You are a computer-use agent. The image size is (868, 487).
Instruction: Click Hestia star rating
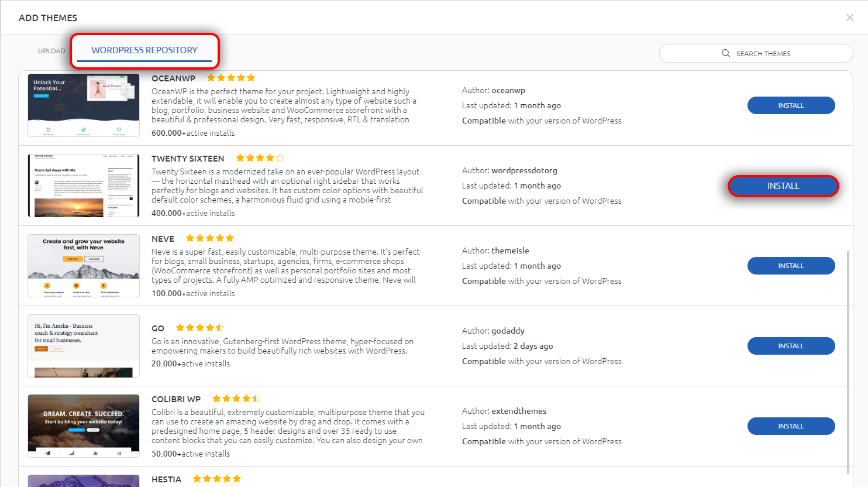[x=217, y=479]
